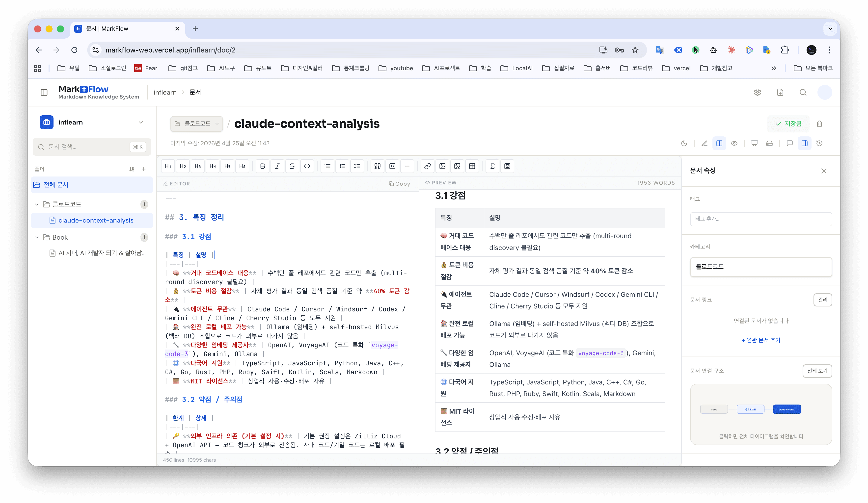Open the version history
The height and width of the screenshot is (503, 868).
click(819, 143)
